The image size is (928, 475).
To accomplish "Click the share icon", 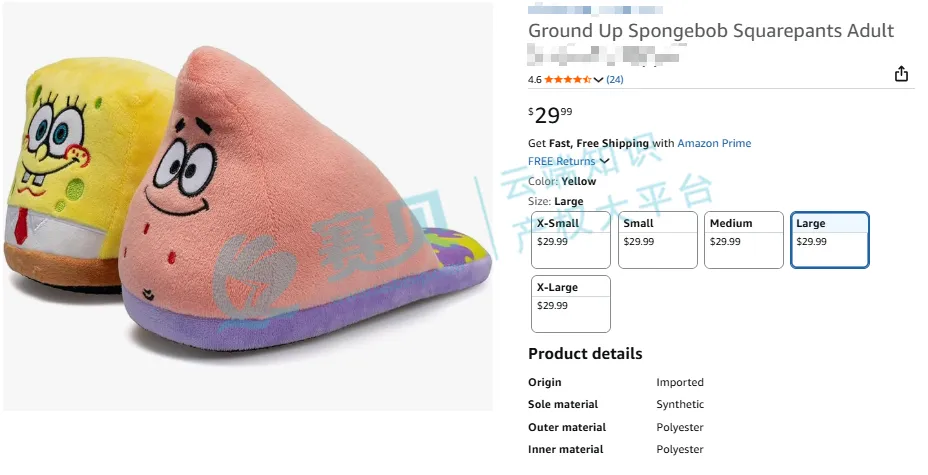I will [x=901, y=74].
